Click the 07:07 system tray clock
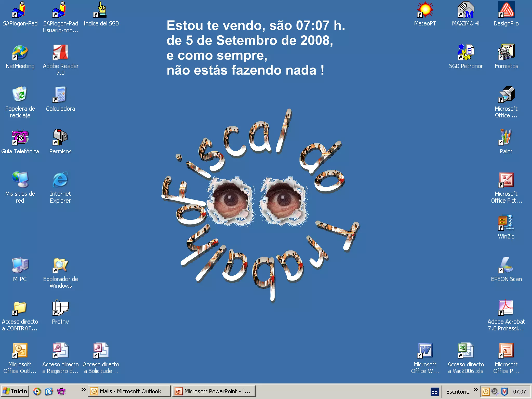Screen dimensions: 532x399 coord(519,391)
